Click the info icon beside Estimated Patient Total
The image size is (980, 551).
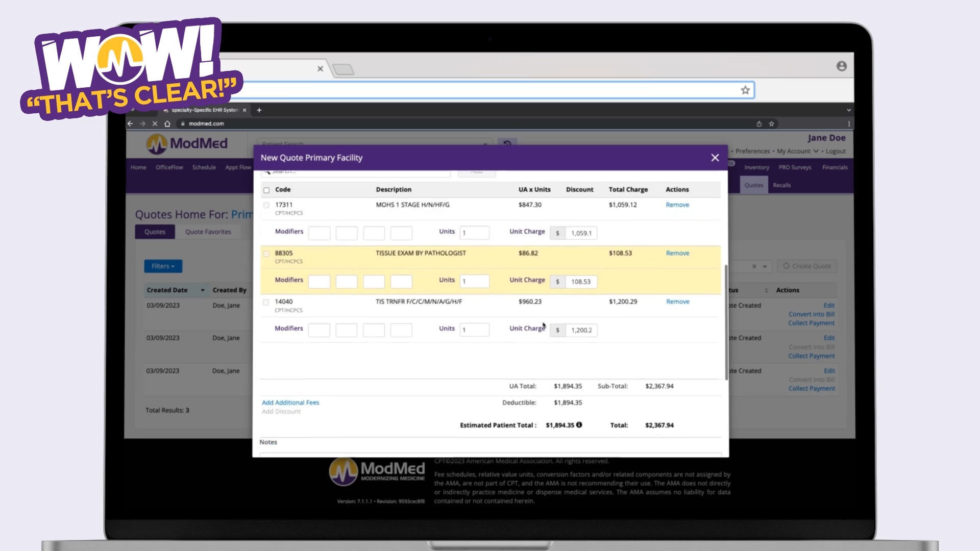pyautogui.click(x=579, y=424)
